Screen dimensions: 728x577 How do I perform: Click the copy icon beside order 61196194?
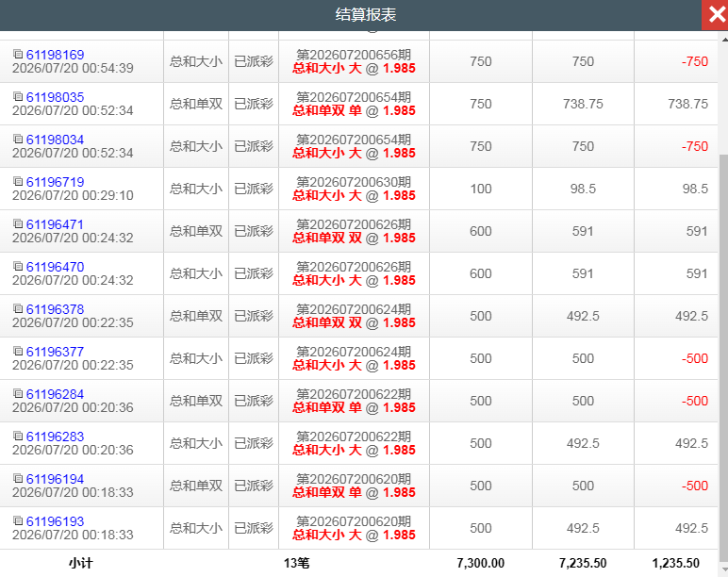pyautogui.click(x=18, y=478)
